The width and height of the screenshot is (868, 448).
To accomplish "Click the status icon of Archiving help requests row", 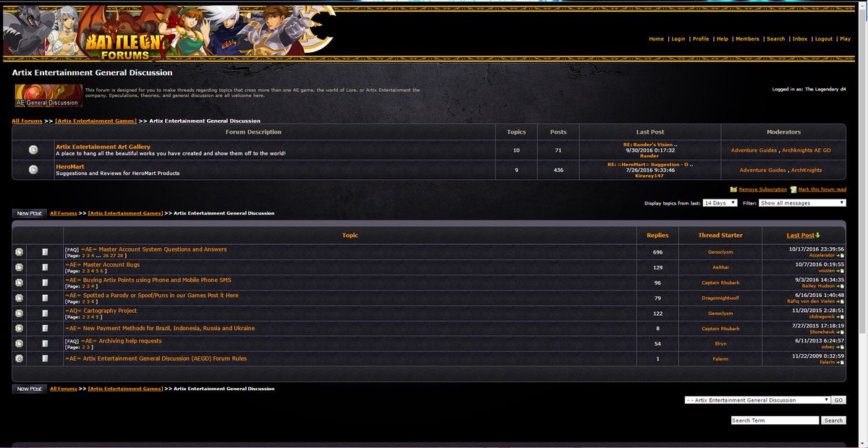I will pyautogui.click(x=19, y=343).
